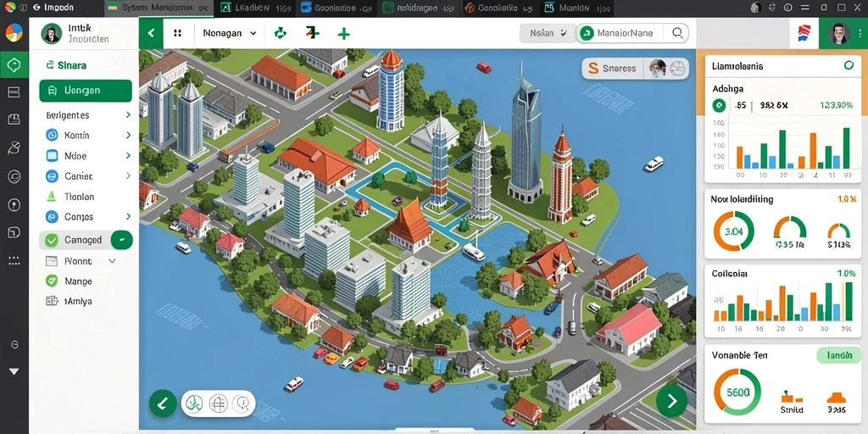Screen dimensions: 868x434
Task: Select the green diamond icon in left rail
Action: pyautogui.click(x=14, y=64)
